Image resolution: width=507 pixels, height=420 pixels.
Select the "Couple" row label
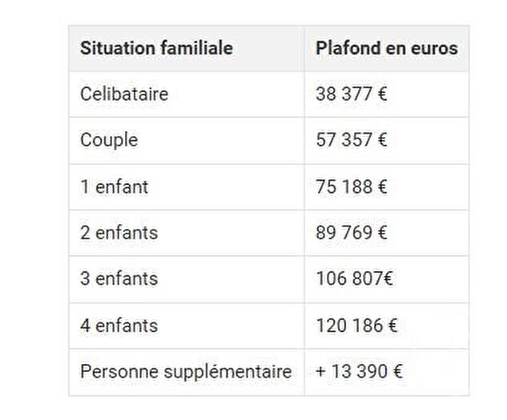(109, 140)
